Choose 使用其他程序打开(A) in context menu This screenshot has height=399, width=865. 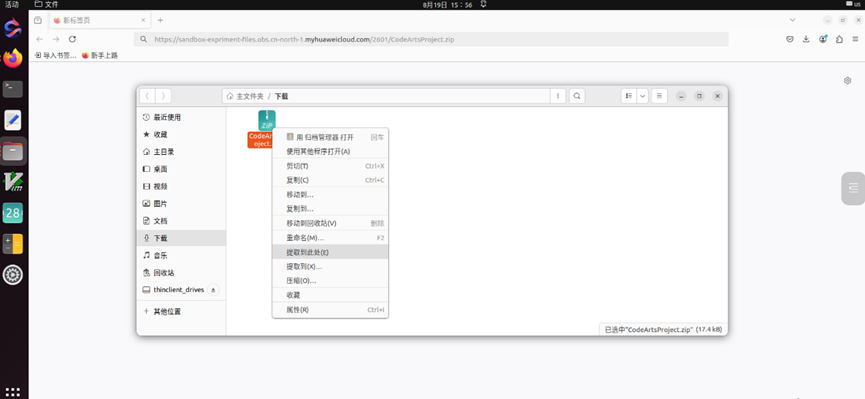(x=330, y=151)
